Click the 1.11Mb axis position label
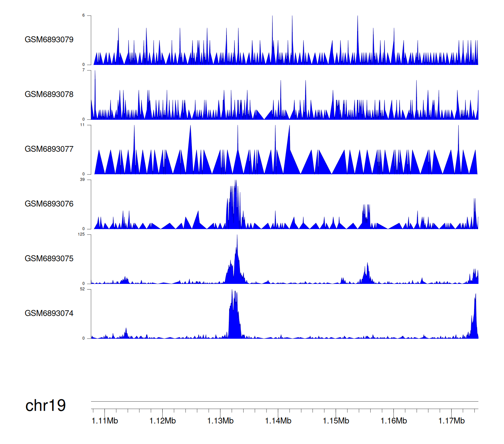 [x=105, y=421]
